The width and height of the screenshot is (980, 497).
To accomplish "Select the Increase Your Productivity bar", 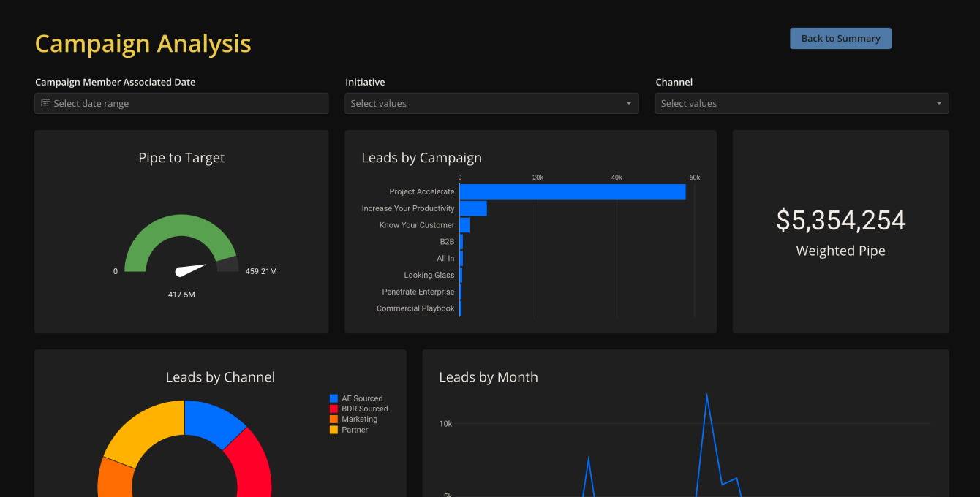I will coord(473,208).
